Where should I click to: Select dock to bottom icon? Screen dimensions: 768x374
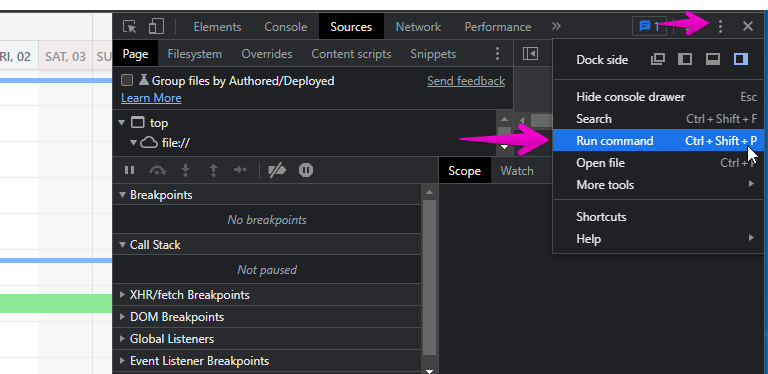pos(713,60)
